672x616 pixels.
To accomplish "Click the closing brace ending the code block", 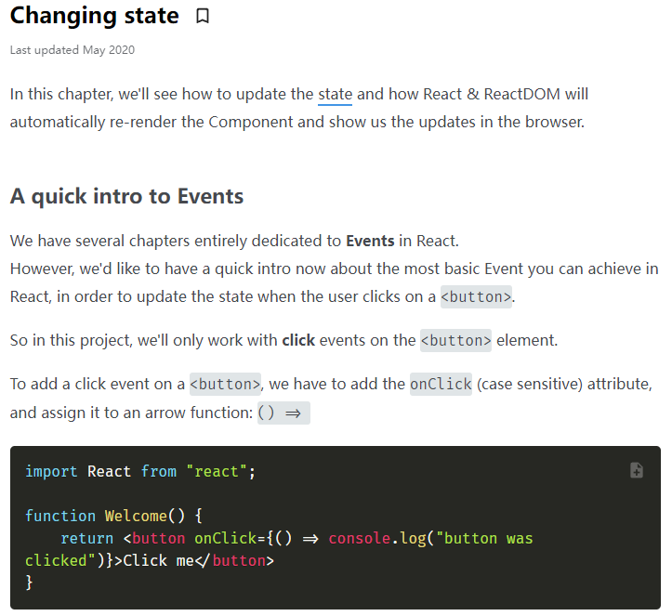I will [30, 583].
